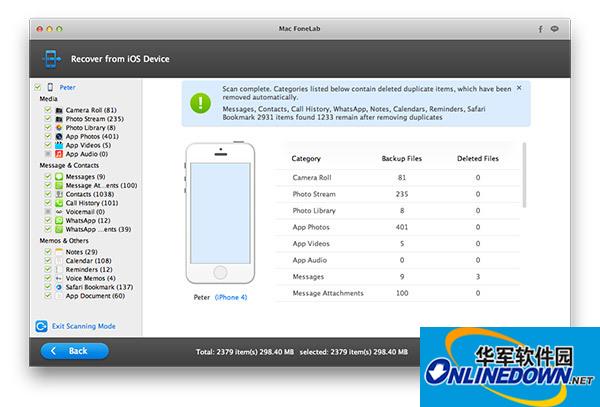Image resolution: width=600 pixels, height=407 pixels.
Task: Click the iPhone 4 device link
Action: 231,297
